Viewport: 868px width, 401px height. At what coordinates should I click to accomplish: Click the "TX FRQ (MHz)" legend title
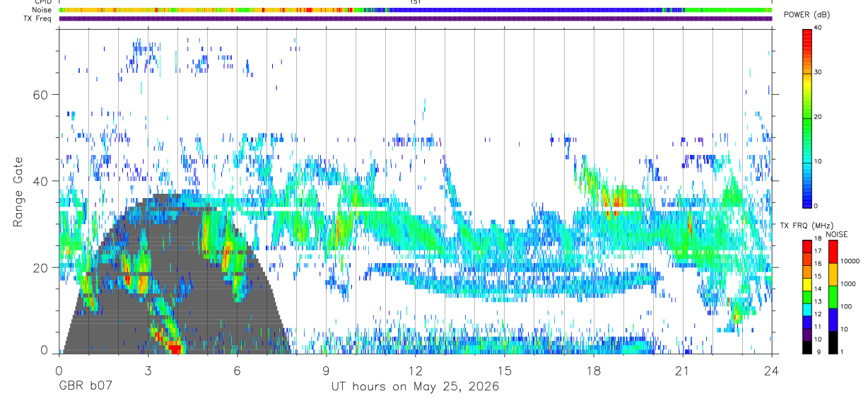[805, 226]
